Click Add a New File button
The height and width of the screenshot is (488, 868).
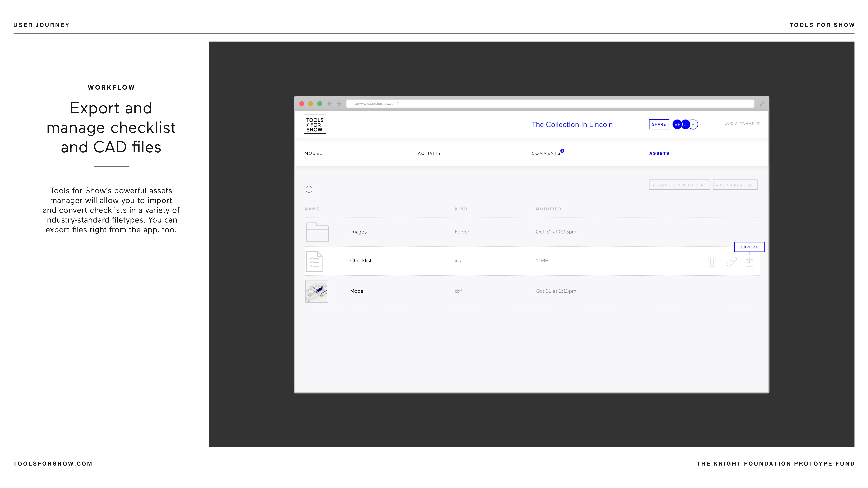[x=735, y=185]
